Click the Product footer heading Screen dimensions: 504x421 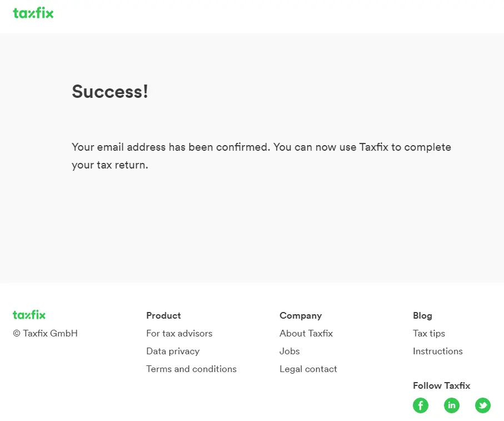click(x=163, y=315)
